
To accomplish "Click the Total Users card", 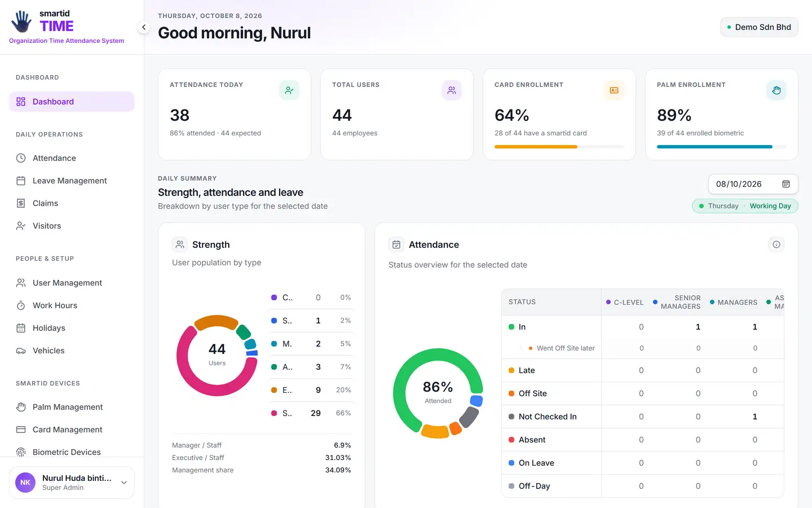I will [397, 115].
